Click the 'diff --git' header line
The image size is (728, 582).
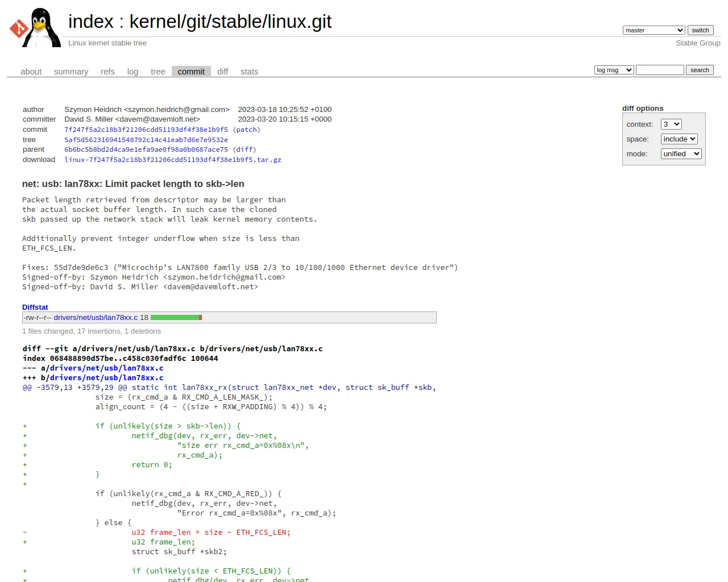coord(172,349)
